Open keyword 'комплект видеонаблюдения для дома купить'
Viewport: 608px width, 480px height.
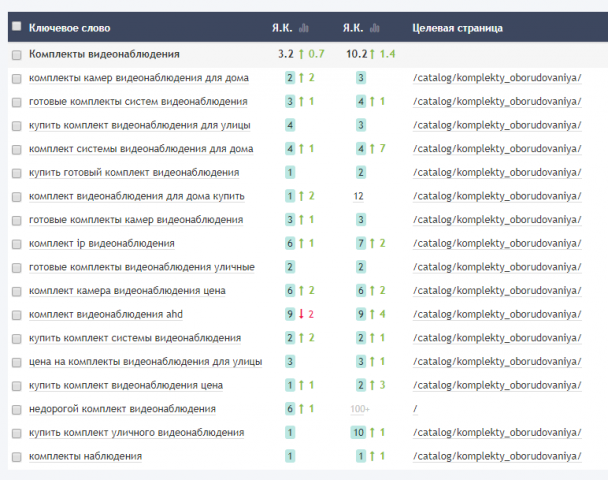(137, 196)
